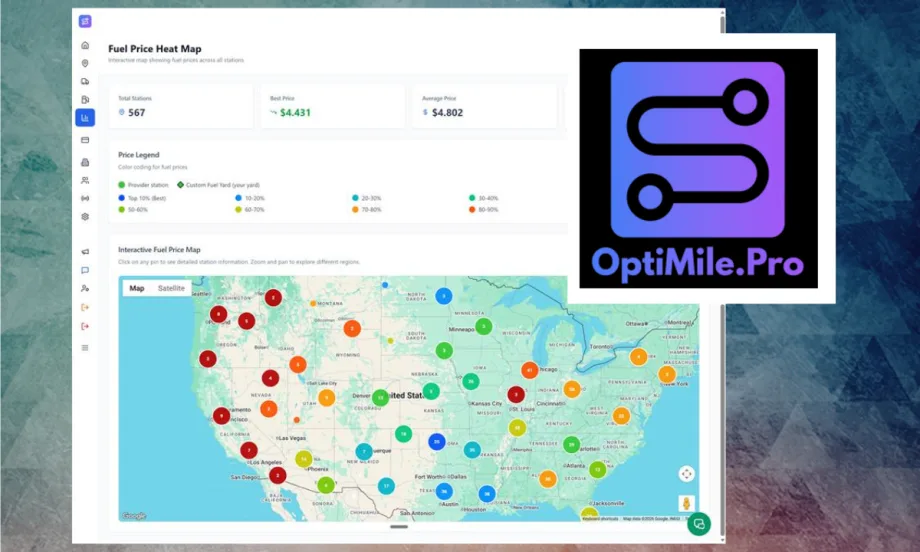This screenshot has width=920, height=552.
Task: Switch to Satellite view tab
Action: (171, 288)
